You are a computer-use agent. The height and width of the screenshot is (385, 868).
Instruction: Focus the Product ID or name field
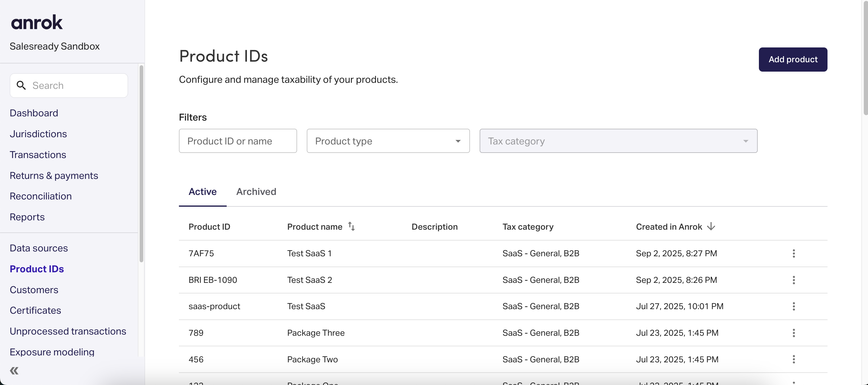click(238, 141)
